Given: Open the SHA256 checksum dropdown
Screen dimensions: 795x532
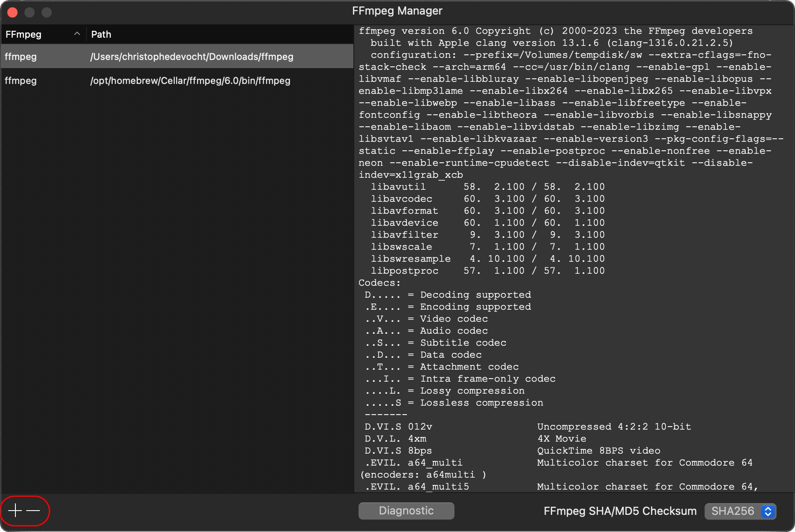Looking at the screenshot, I should (x=740, y=511).
